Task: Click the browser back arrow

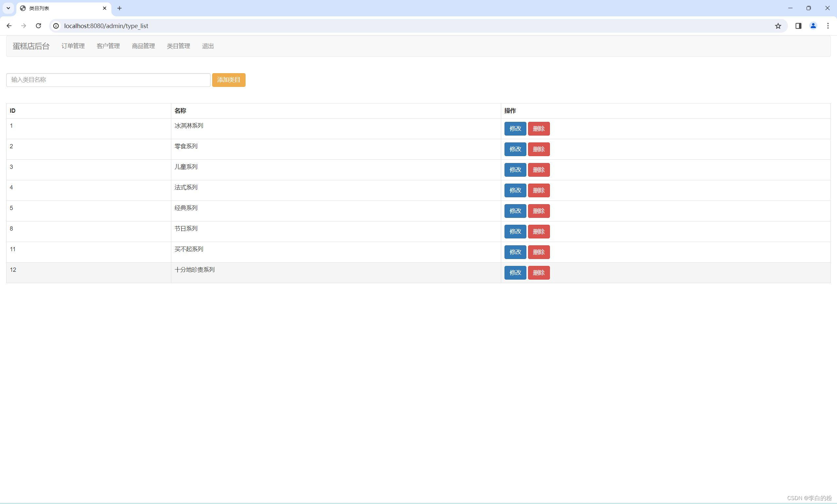Action: [x=9, y=26]
